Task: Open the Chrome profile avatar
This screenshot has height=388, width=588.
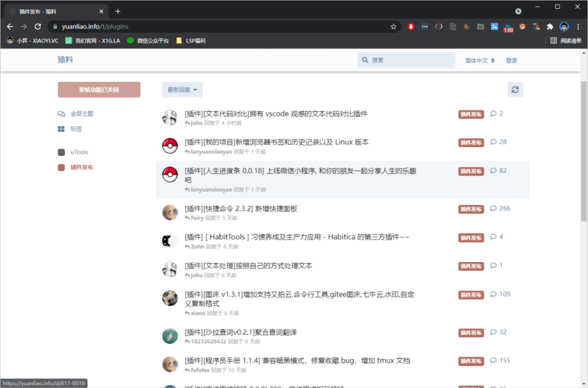Action: (x=564, y=27)
